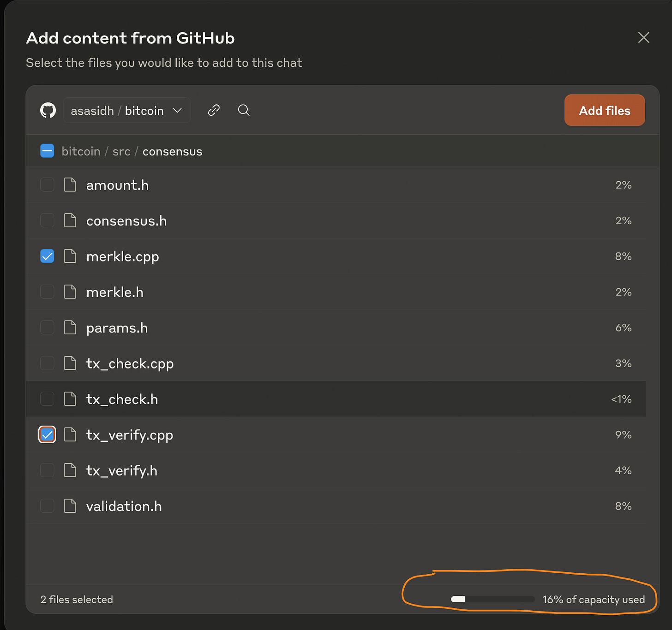Click the file icon beside params.h
This screenshot has height=630, width=672.
coord(70,327)
